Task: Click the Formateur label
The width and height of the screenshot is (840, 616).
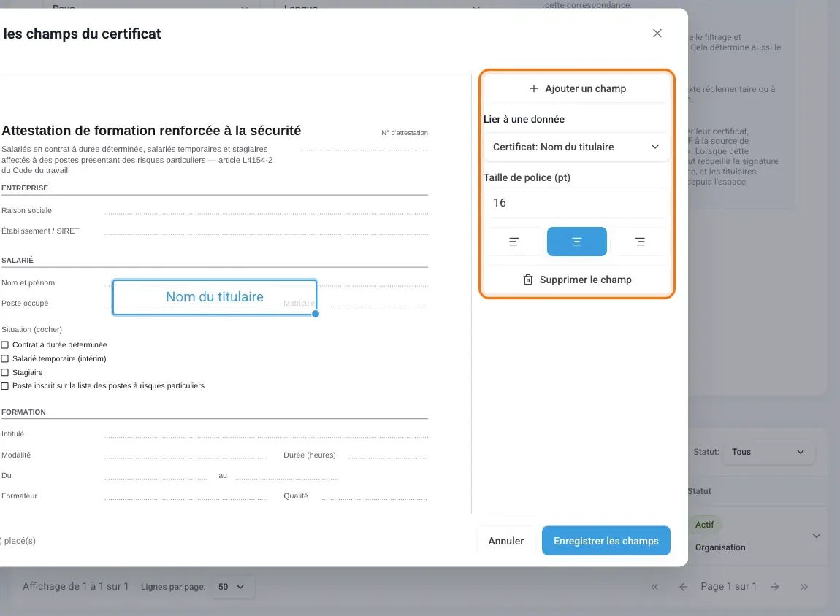Action: (x=19, y=496)
